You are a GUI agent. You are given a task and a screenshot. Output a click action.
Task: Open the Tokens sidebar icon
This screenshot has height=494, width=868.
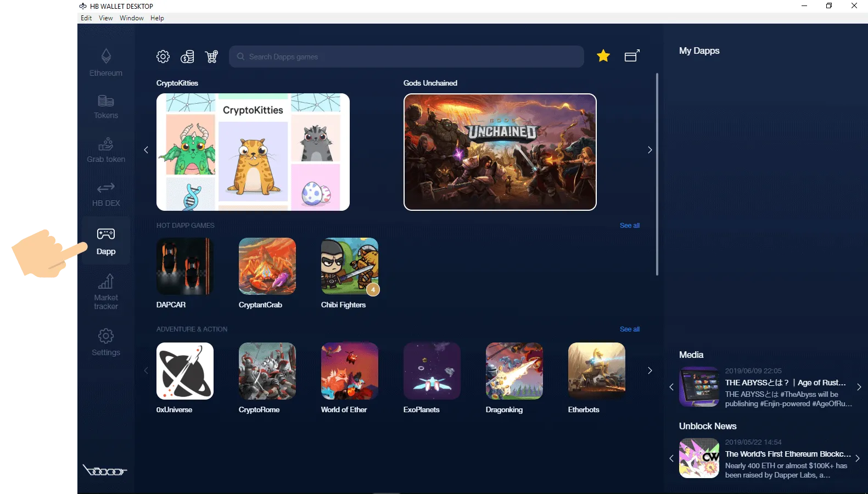coord(106,106)
